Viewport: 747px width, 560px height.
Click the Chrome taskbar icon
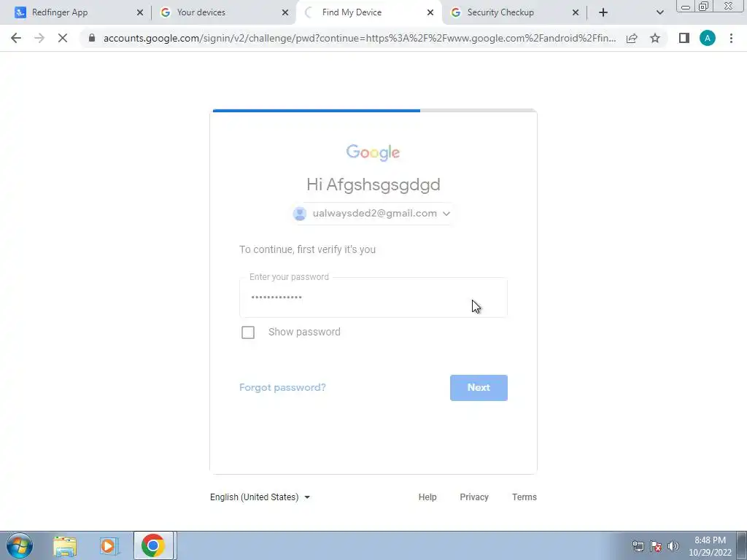153,545
